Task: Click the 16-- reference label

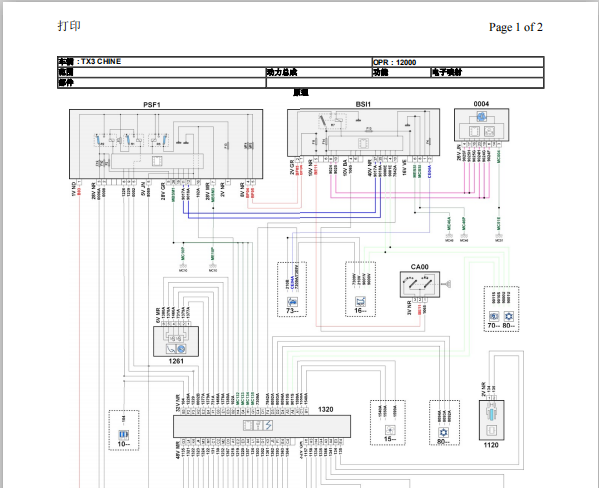Action: (x=360, y=310)
